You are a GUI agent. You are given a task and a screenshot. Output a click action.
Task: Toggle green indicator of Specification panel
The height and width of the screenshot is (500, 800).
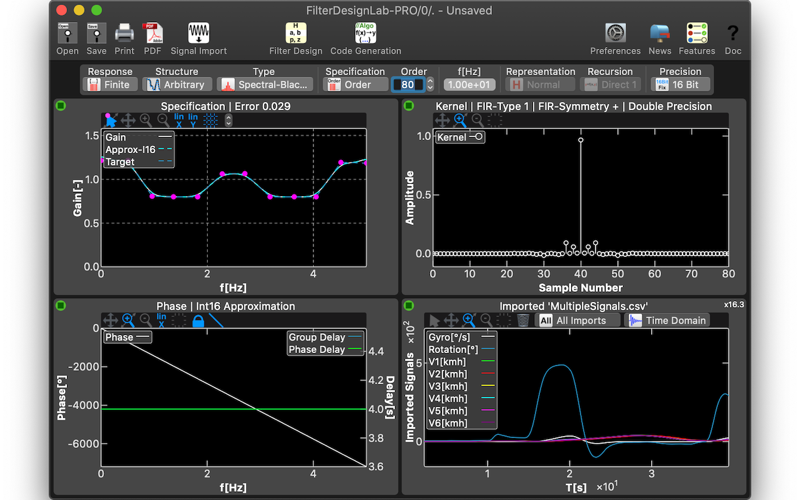pos(61,106)
